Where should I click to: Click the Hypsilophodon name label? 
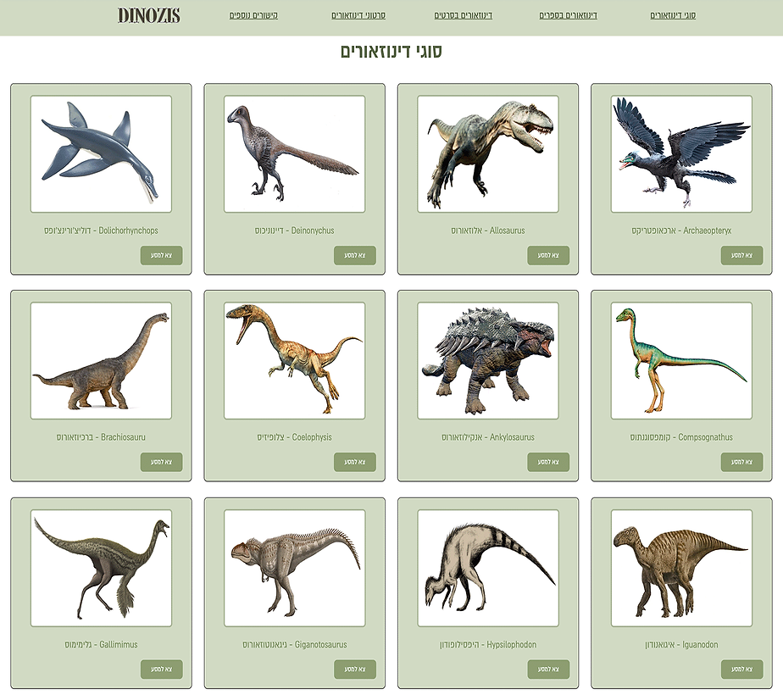(x=488, y=645)
